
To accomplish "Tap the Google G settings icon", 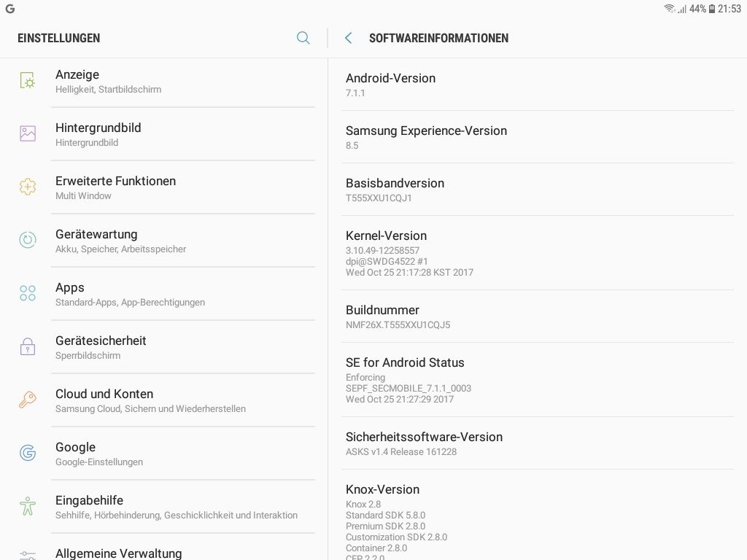I will 28,453.
